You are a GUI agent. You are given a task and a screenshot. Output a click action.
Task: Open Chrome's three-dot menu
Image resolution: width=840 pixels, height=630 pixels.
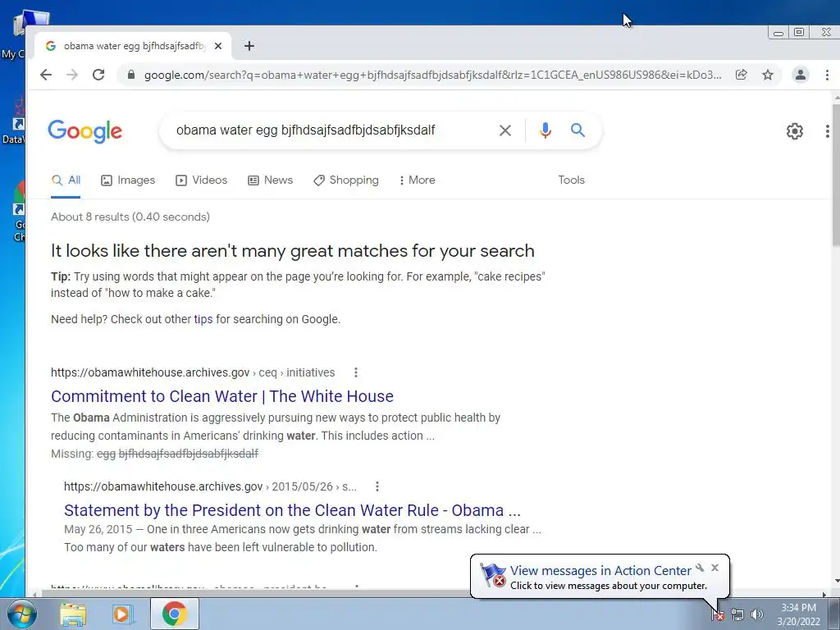point(827,75)
